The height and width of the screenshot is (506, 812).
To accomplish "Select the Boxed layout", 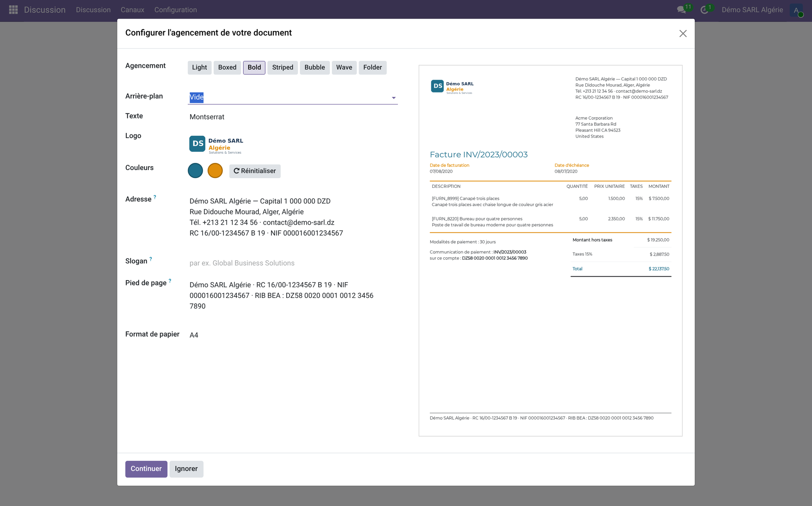I will click(227, 68).
